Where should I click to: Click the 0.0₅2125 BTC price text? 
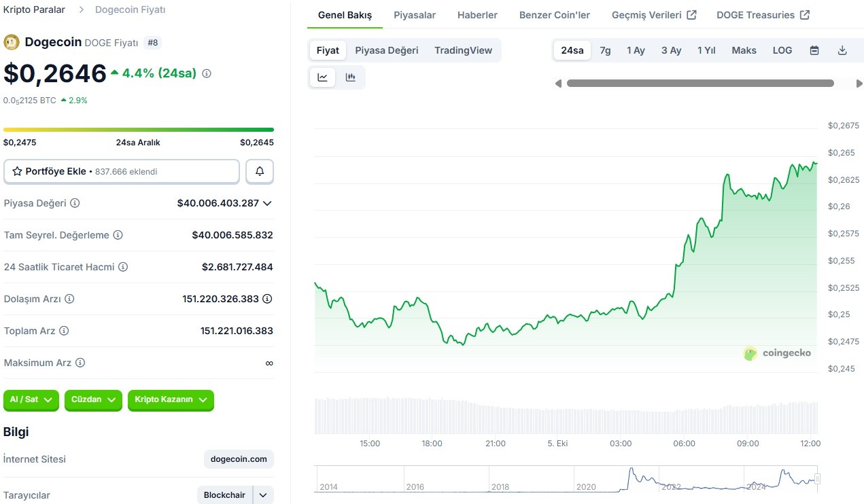point(30,100)
